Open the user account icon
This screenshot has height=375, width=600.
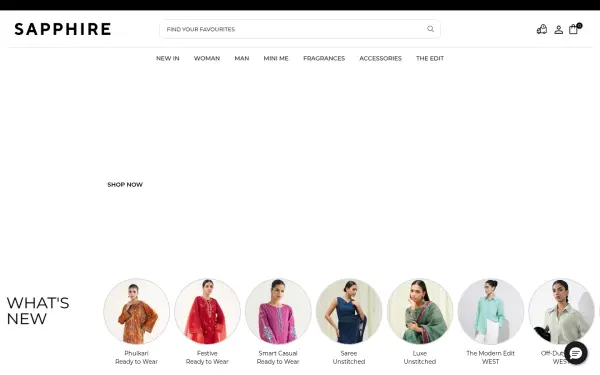point(559,29)
